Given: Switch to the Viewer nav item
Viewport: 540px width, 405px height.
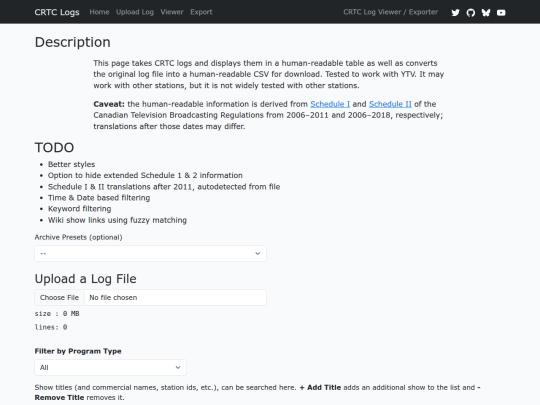Looking at the screenshot, I should pyautogui.click(x=172, y=12).
